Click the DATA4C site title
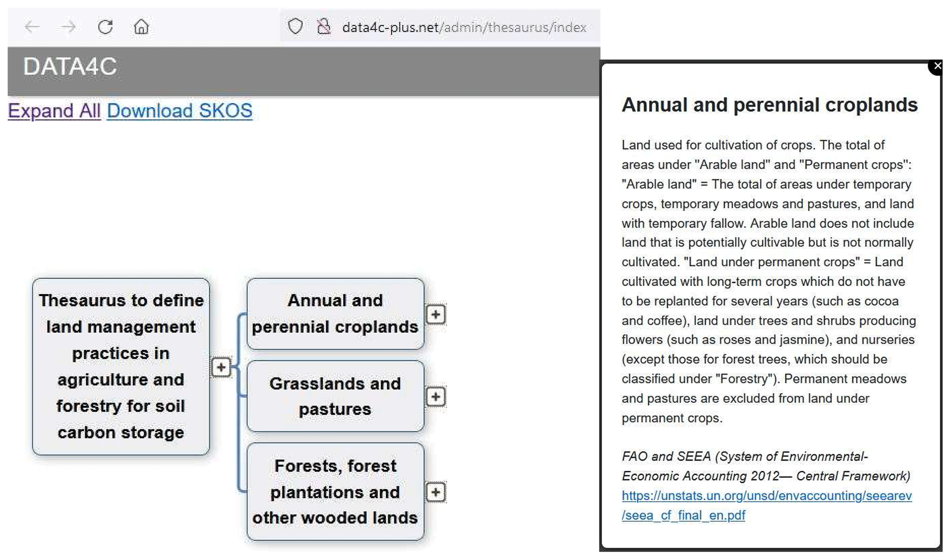This screenshot has height=560, width=951. coord(70,67)
